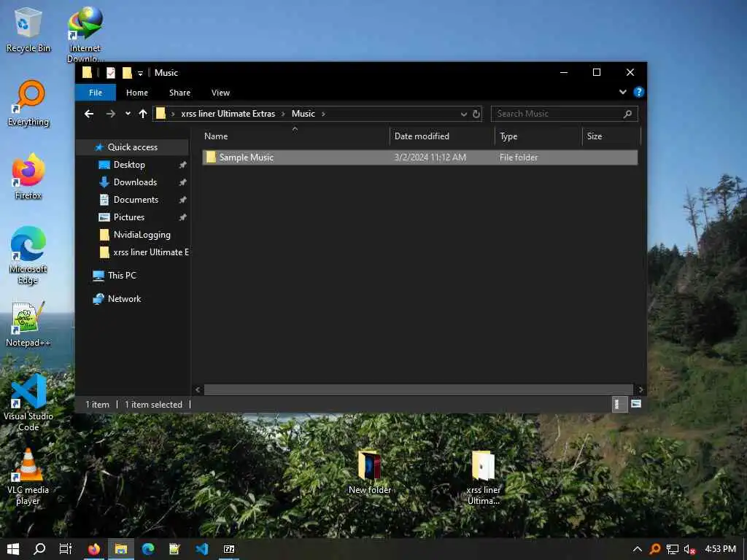The height and width of the screenshot is (560, 747).
Task: Sort by the Date modified column
Action: click(441, 136)
